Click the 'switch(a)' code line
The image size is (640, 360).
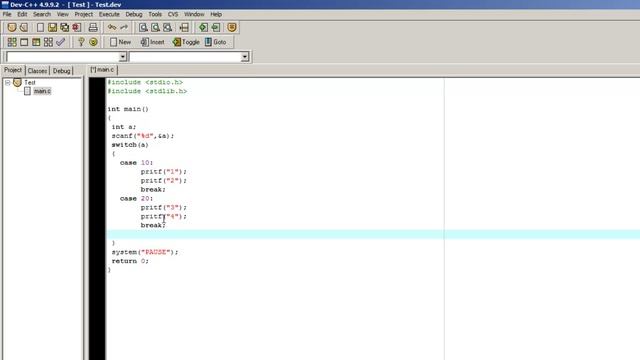(130, 145)
